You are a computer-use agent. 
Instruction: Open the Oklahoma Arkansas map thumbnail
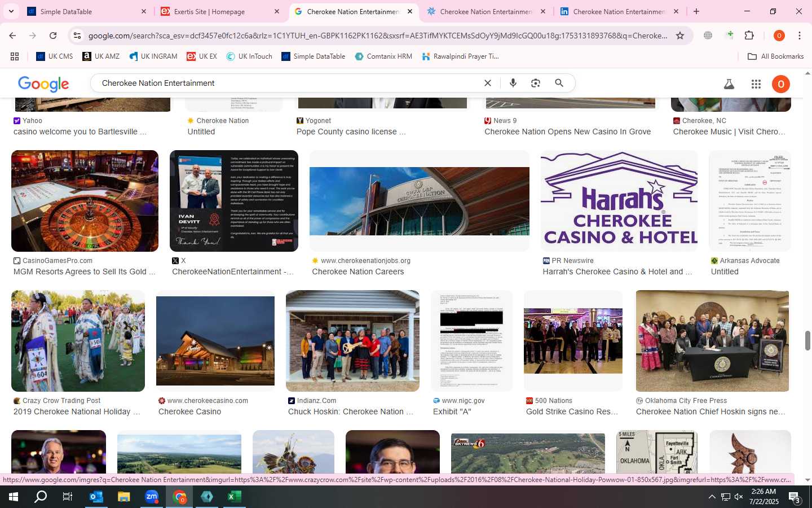point(657,452)
